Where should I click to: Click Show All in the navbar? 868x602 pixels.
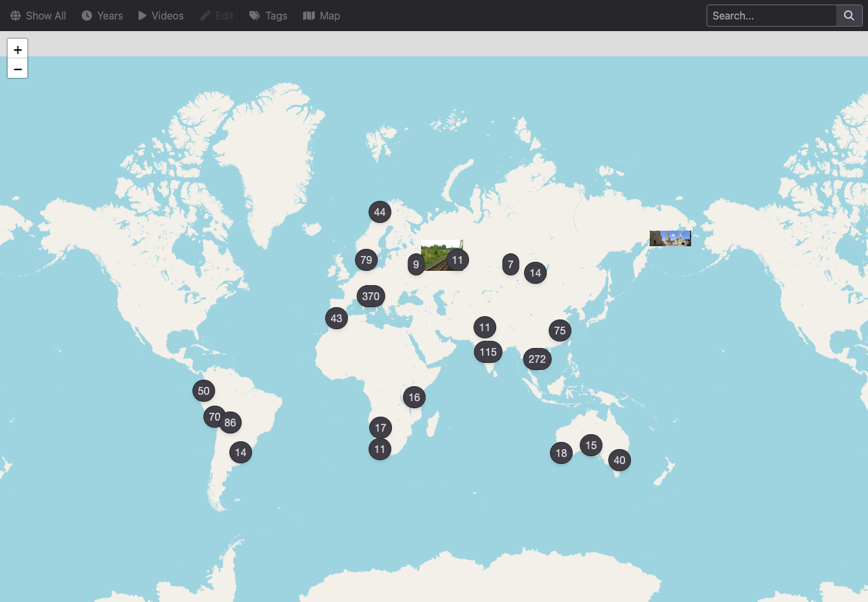[x=38, y=16]
